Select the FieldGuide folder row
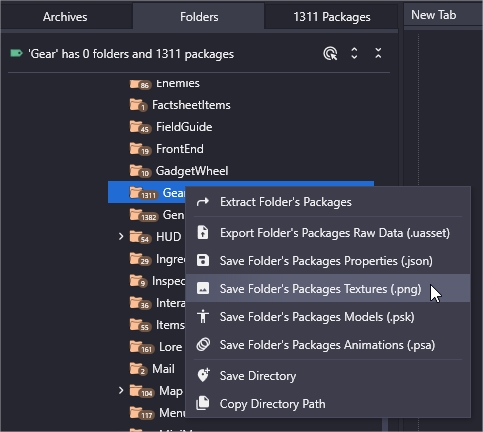This screenshot has width=483, height=432. 241,127
